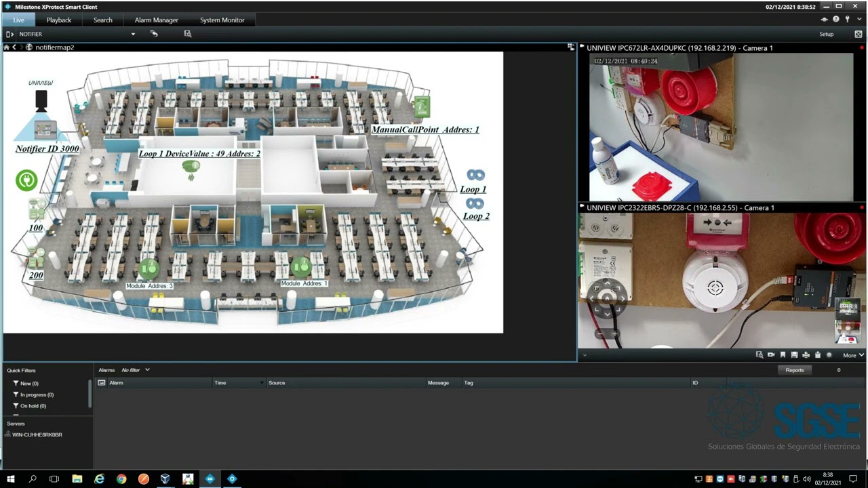
Task: Filter alarms by On hold (0)
Action: pyautogui.click(x=29, y=406)
